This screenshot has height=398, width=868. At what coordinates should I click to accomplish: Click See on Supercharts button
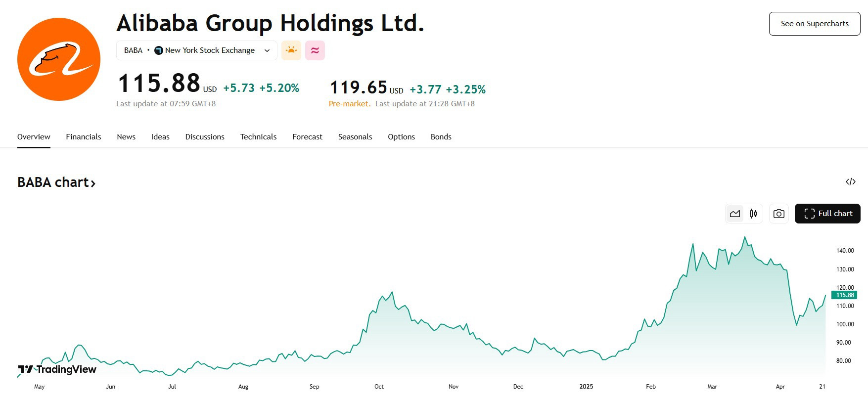click(x=815, y=24)
